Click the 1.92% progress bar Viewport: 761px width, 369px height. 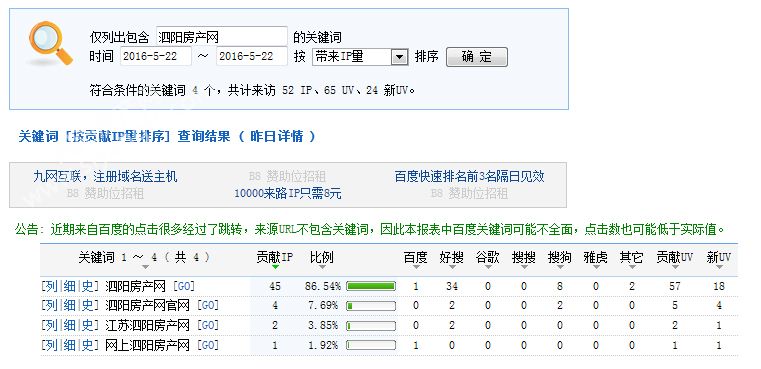[371, 346]
